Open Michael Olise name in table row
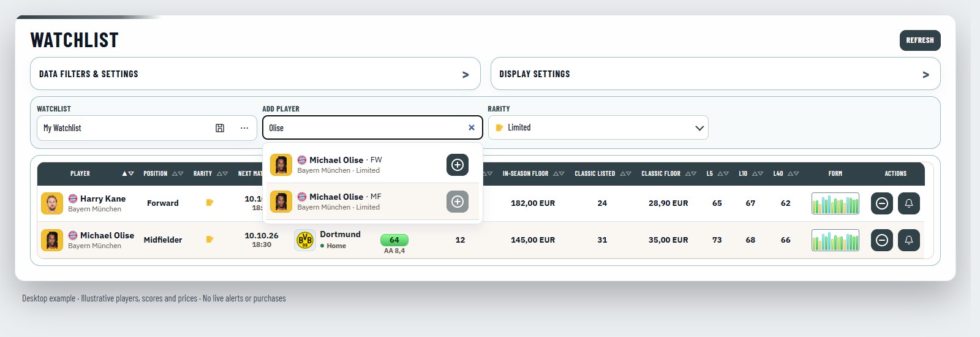980x337 pixels. pyautogui.click(x=107, y=236)
